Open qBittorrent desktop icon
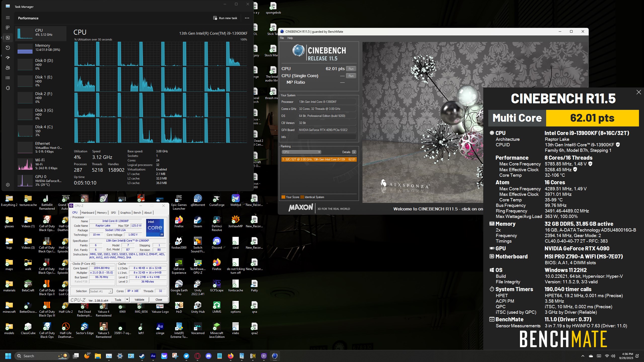Viewport: 644px width, 362px height. pyautogui.click(x=198, y=200)
